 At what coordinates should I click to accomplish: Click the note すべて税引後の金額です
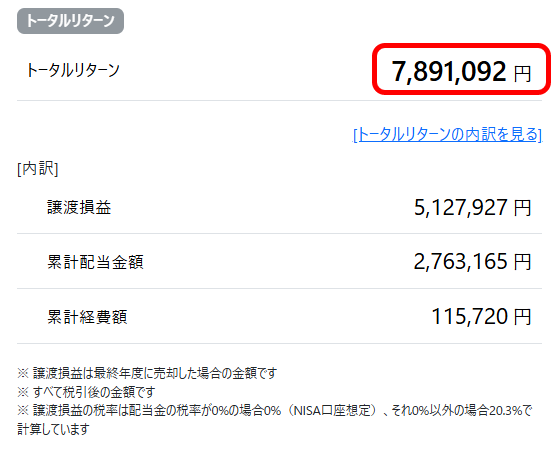[x=86, y=392]
